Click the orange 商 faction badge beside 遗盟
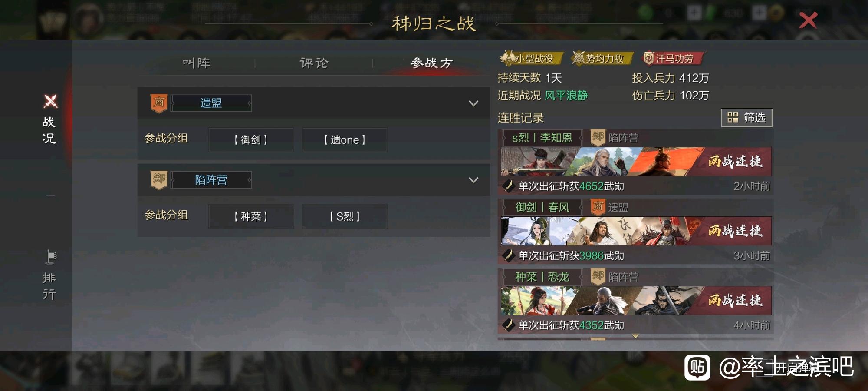This screenshot has height=391, width=868. pyautogui.click(x=159, y=103)
